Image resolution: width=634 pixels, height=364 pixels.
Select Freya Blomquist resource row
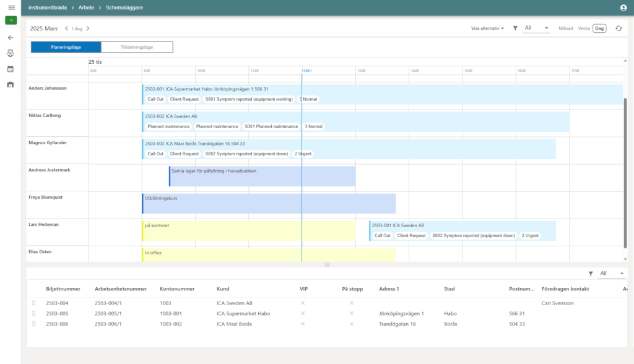point(58,205)
